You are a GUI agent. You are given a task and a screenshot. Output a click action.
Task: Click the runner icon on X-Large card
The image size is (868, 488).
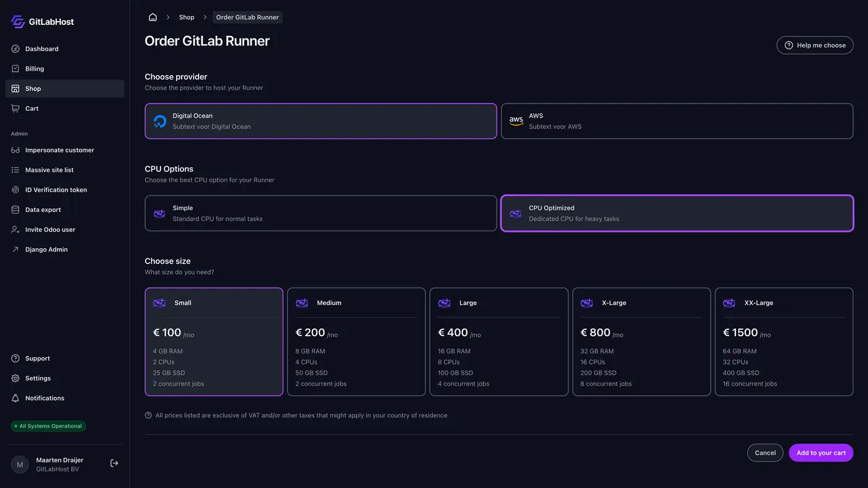pyautogui.click(x=587, y=303)
